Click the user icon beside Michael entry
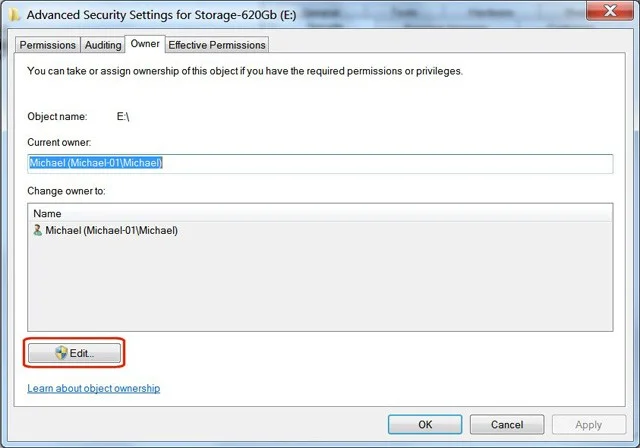The image size is (640, 448). (38, 230)
